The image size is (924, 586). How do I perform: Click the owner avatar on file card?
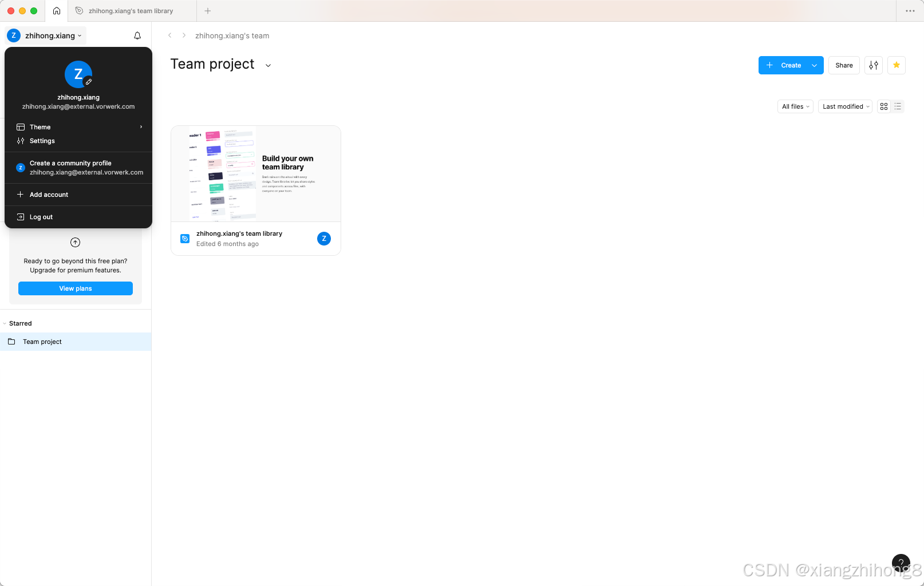[324, 239]
